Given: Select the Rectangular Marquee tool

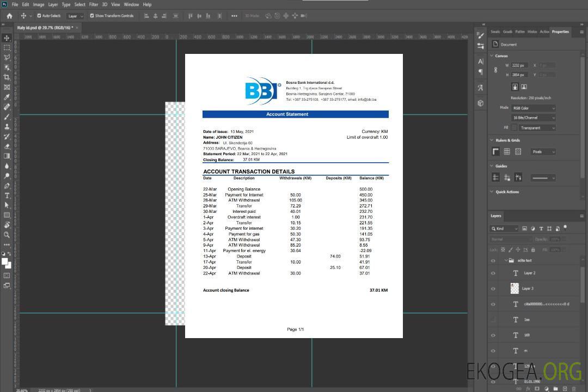Looking at the screenshot, I should tap(7, 48).
